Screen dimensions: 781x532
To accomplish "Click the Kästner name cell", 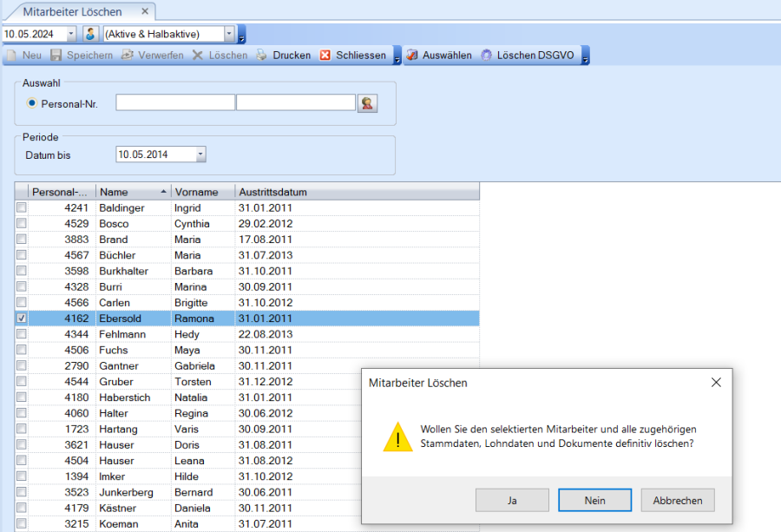I will coord(134,508).
